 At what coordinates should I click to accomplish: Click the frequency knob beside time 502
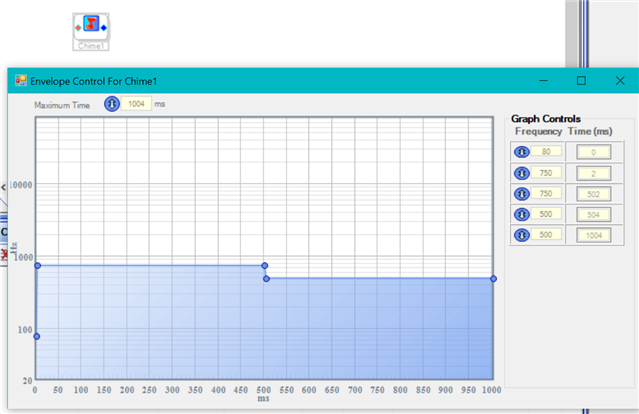pos(522,194)
